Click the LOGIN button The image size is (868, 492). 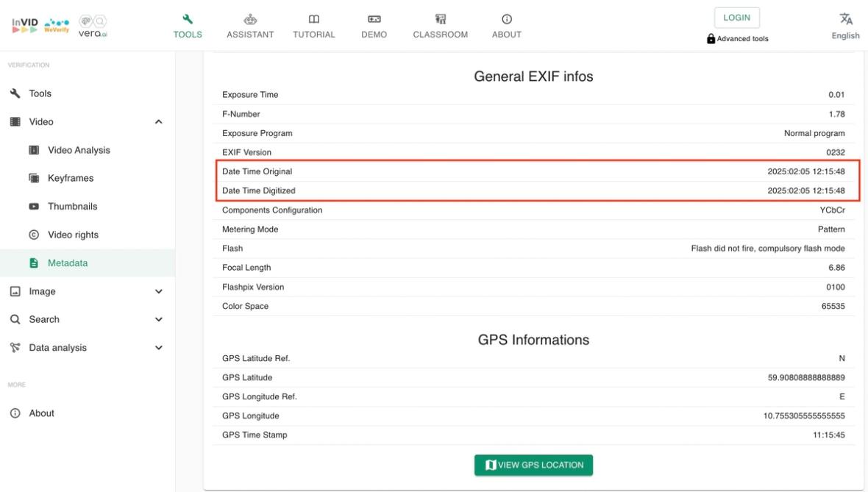(737, 18)
